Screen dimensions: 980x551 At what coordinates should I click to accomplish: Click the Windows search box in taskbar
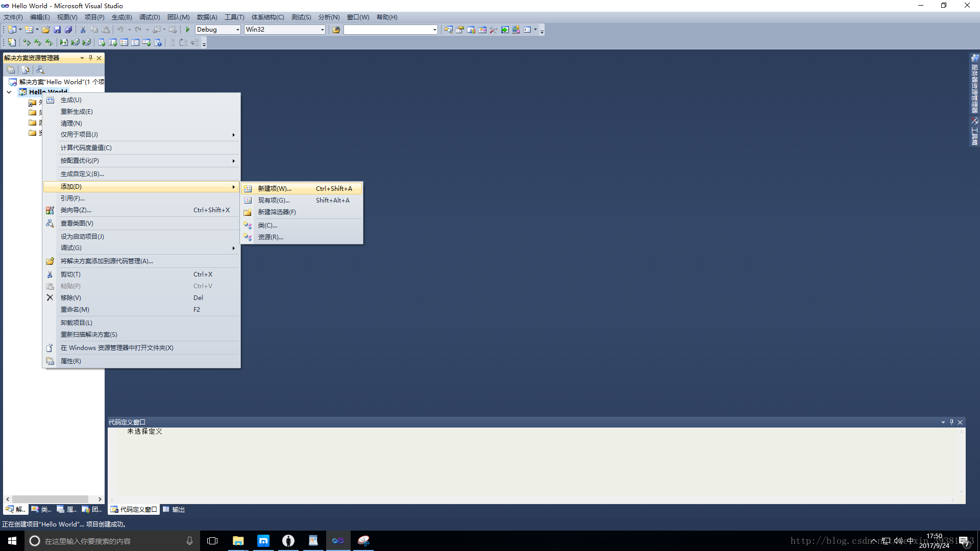pyautogui.click(x=111, y=541)
